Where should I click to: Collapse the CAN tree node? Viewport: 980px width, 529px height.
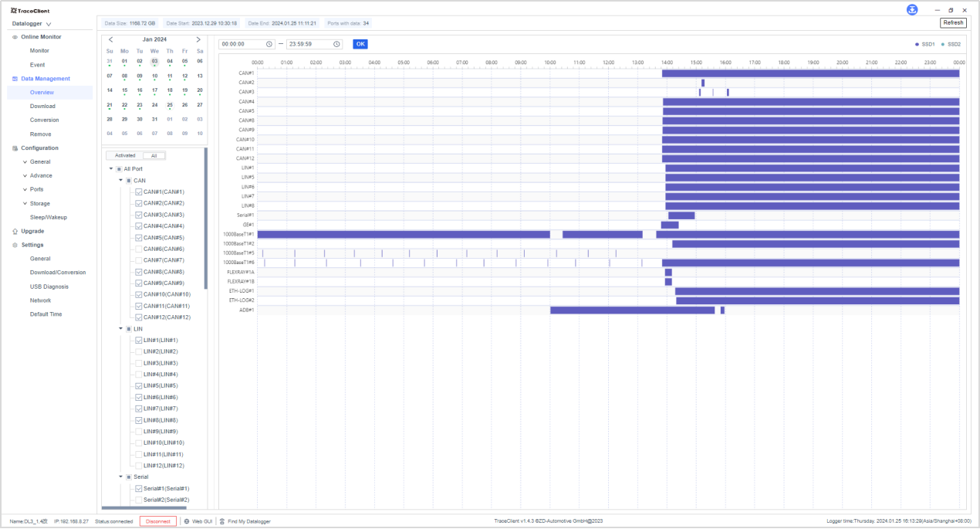[120, 180]
